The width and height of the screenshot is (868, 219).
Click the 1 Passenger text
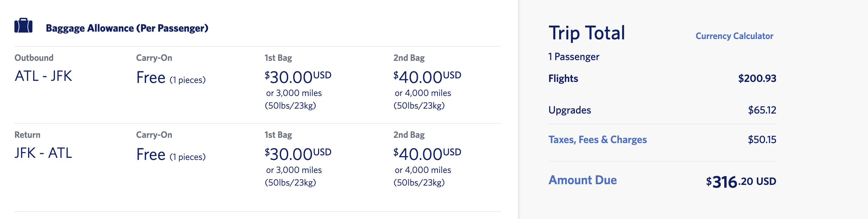[x=574, y=57]
